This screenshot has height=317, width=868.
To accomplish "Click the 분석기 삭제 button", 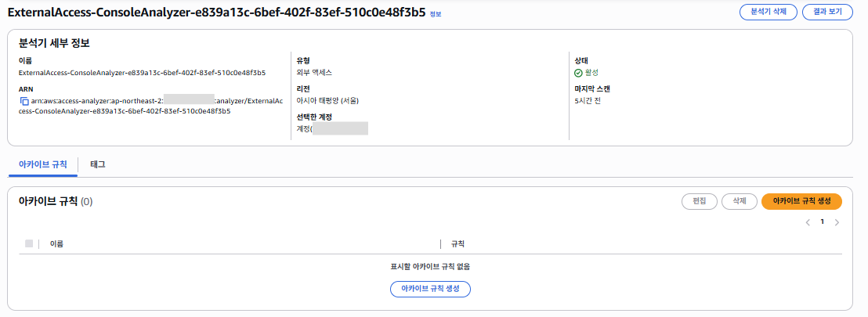I will [x=768, y=13].
